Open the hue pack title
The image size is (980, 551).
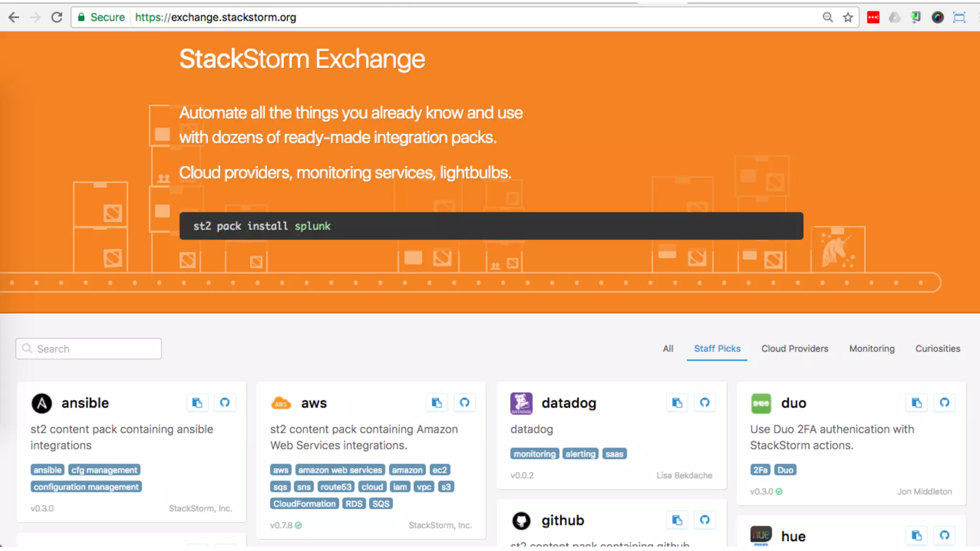(793, 536)
